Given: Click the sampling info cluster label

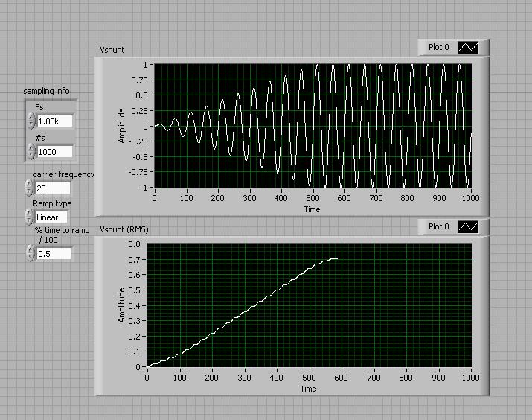Looking at the screenshot, I should coord(46,91).
